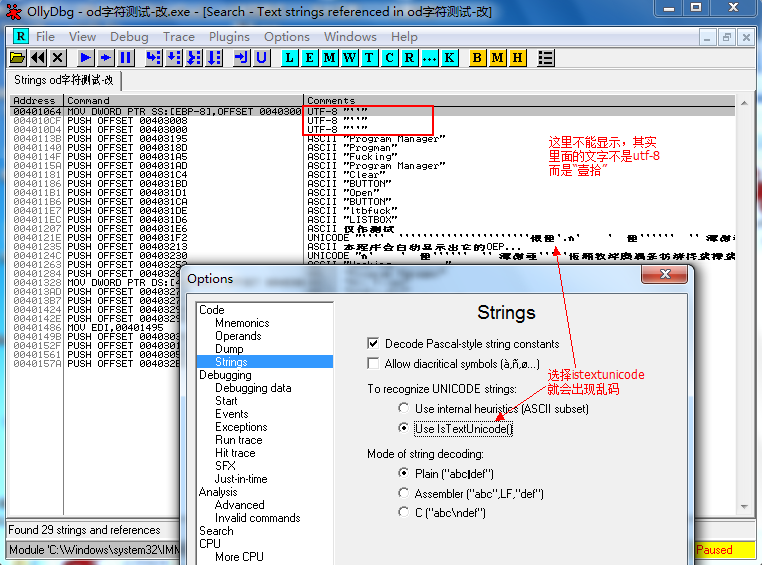The height and width of the screenshot is (565, 762).
Task: Select Plain string decoding mode
Action: (x=403, y=473)
